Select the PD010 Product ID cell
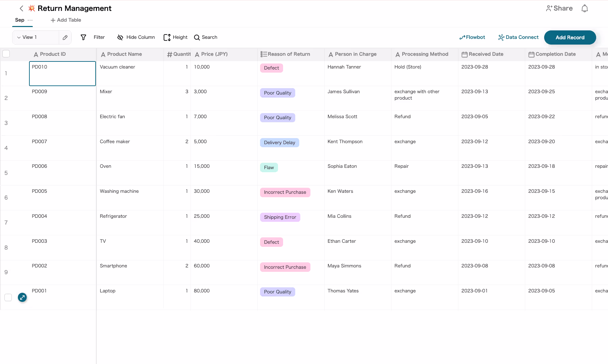 click(x=62, y=73)
